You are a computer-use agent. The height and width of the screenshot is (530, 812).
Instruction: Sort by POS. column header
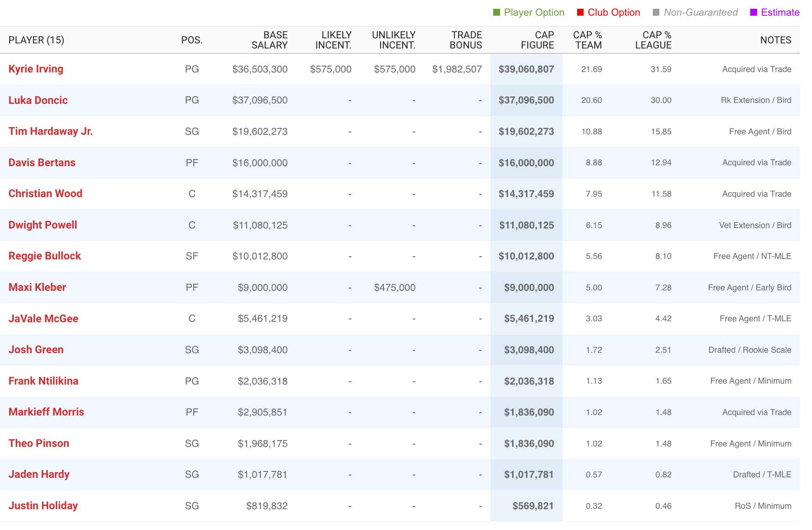(192, 40)
